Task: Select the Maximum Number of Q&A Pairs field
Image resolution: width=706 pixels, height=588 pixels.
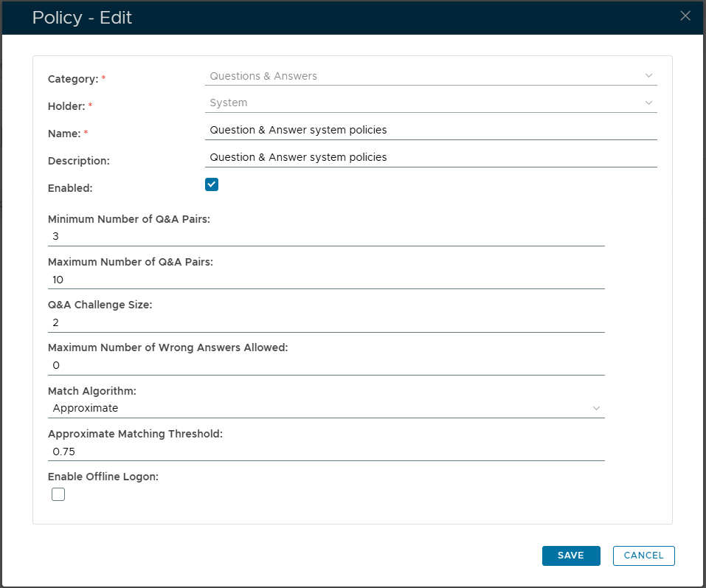Action: 325,280
